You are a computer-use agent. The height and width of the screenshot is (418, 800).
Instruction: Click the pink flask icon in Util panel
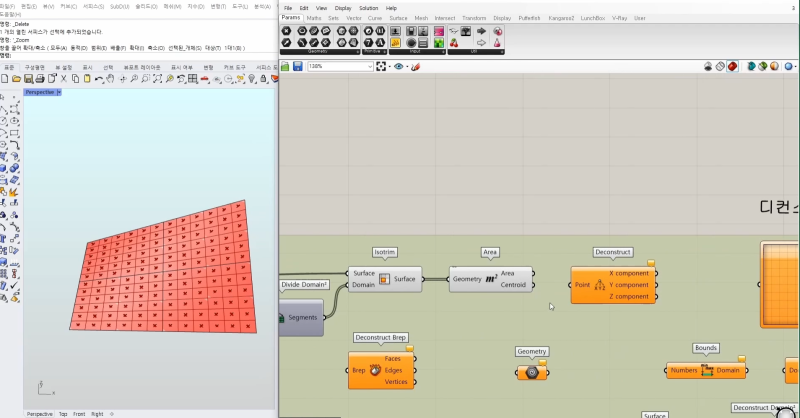(497, 43)
